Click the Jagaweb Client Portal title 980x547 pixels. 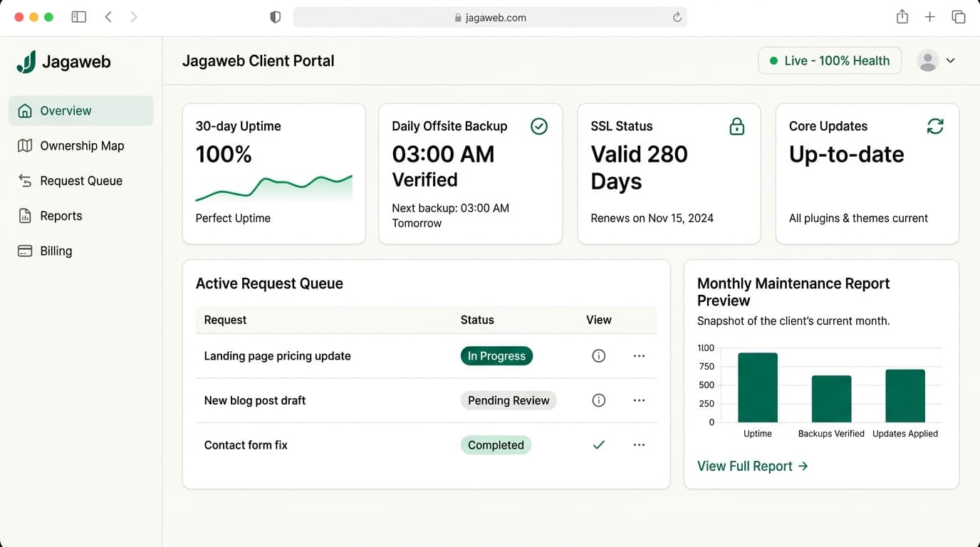(x=258, y=61)
